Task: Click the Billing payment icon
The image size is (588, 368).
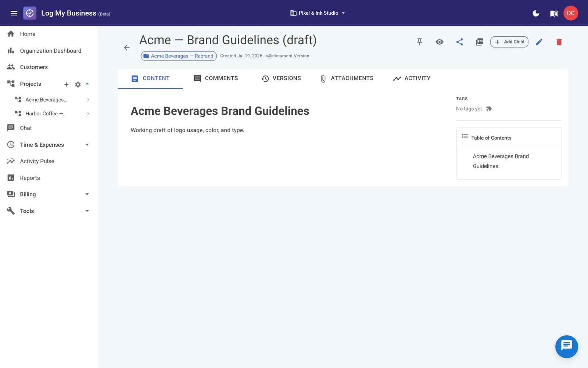Action: 11,194
